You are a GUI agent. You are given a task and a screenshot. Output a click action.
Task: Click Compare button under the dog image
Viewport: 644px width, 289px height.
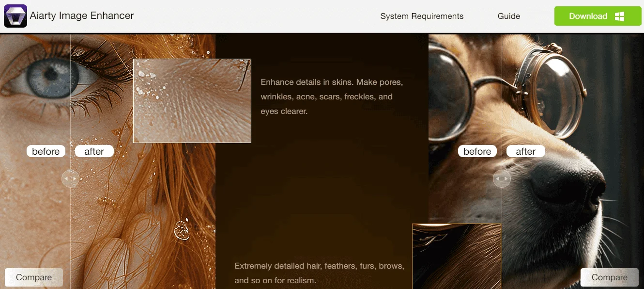(x=610, y=277)
